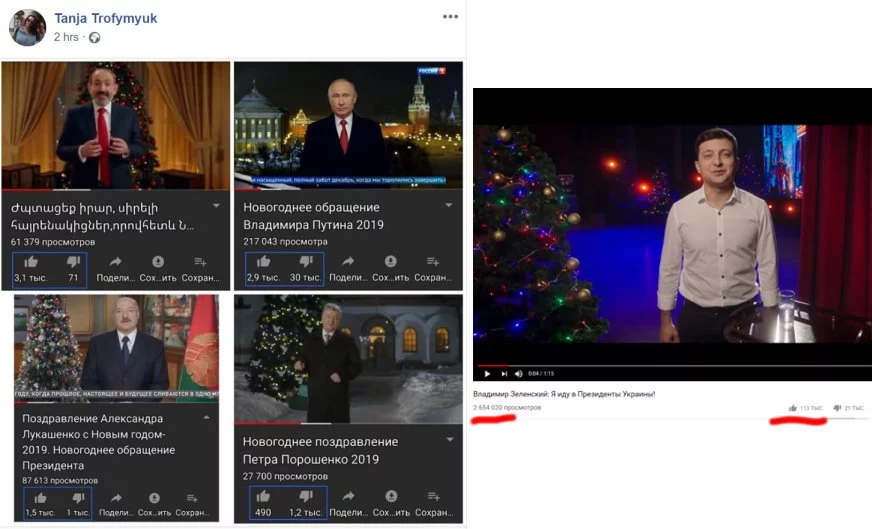872x529 pixels.
Task: Click the 2 hrs post timestamp
Action: 66,37
